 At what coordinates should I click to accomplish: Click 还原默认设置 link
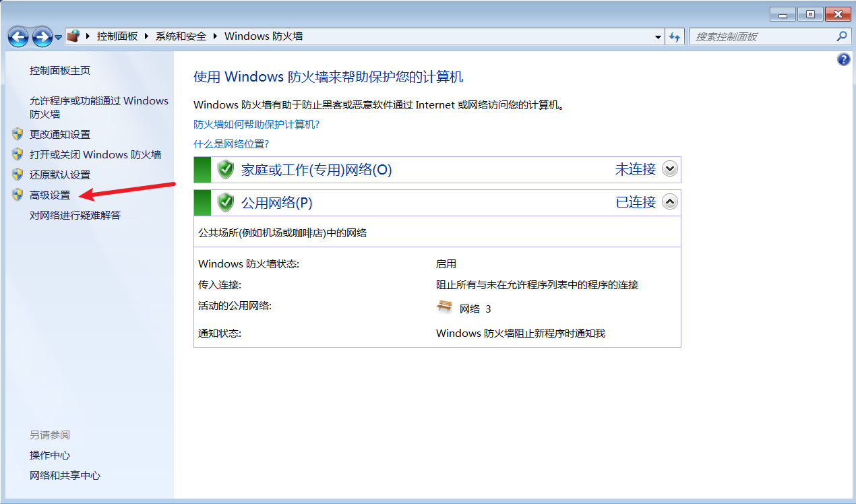click(60, 175)
